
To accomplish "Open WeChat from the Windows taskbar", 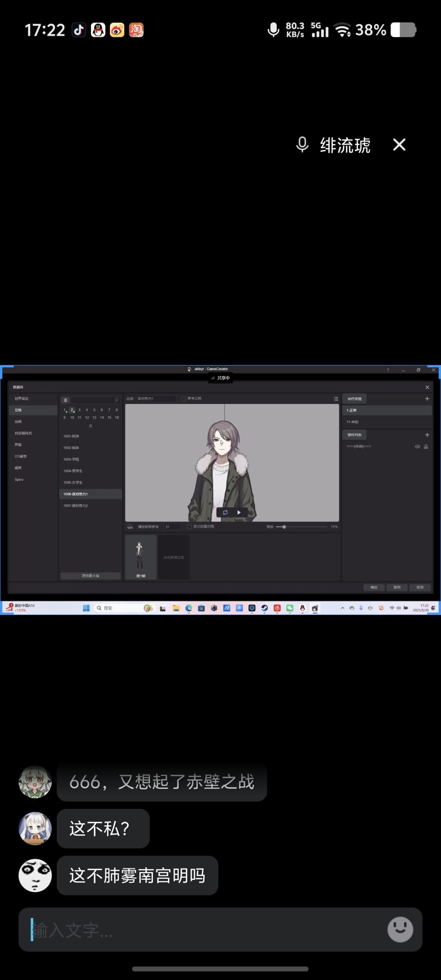I will [290, 608].
